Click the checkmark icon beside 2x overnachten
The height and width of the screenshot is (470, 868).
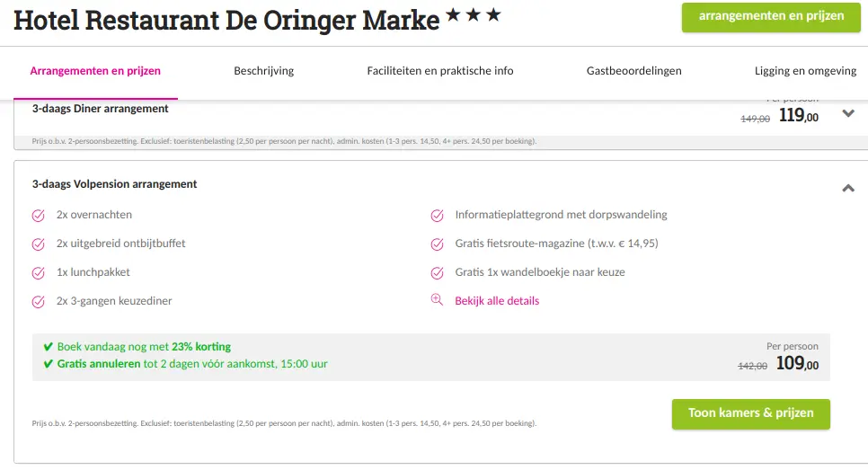(39, 216)
